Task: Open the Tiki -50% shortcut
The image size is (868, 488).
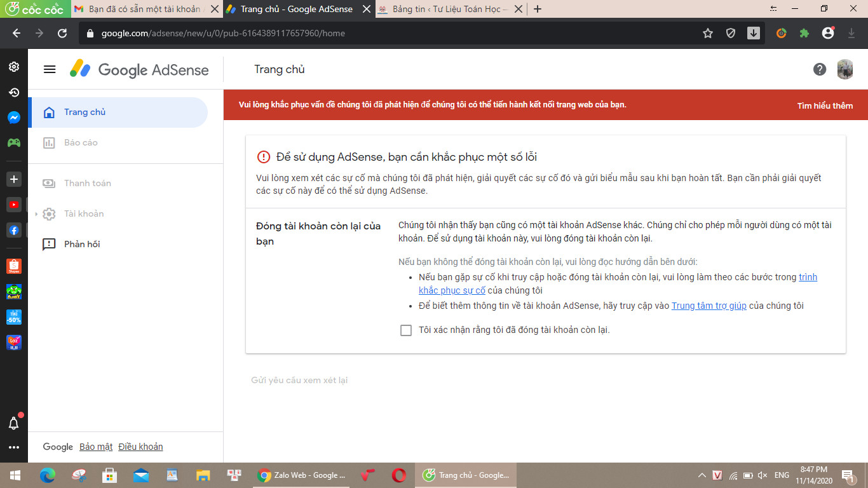Action: 14,317
